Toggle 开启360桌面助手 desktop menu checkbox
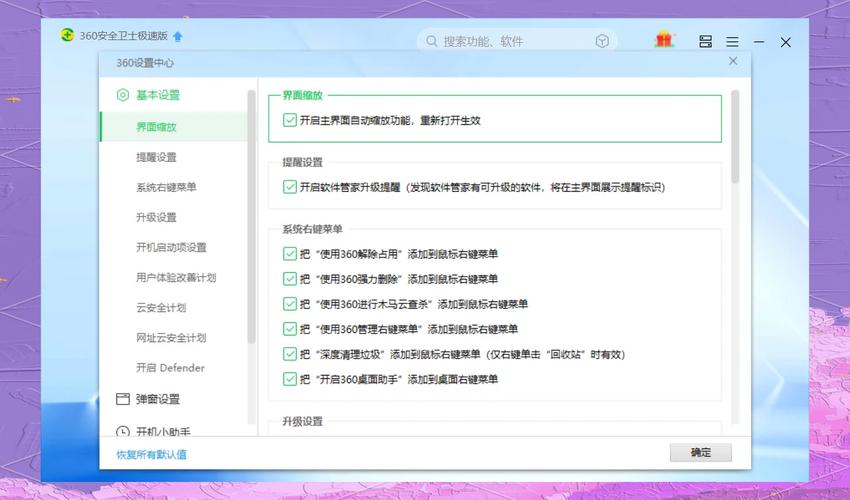The image size is (850, 500). (x=289, y=379)
